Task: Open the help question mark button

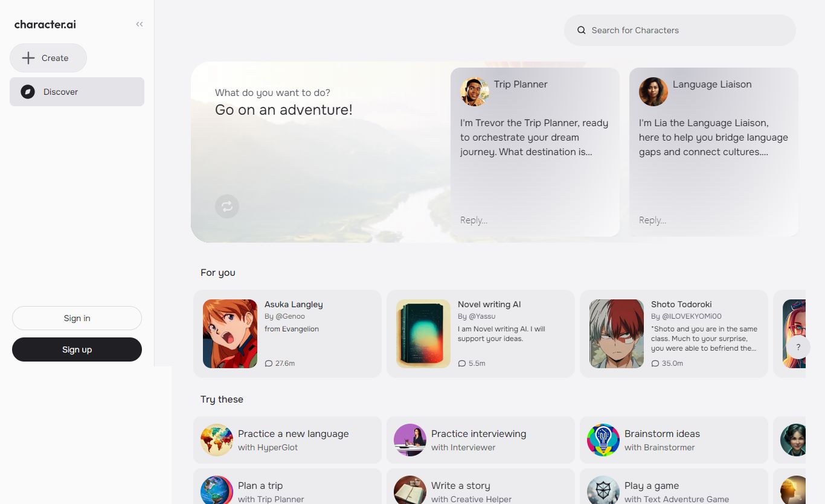Action: (x=798, y=347)
